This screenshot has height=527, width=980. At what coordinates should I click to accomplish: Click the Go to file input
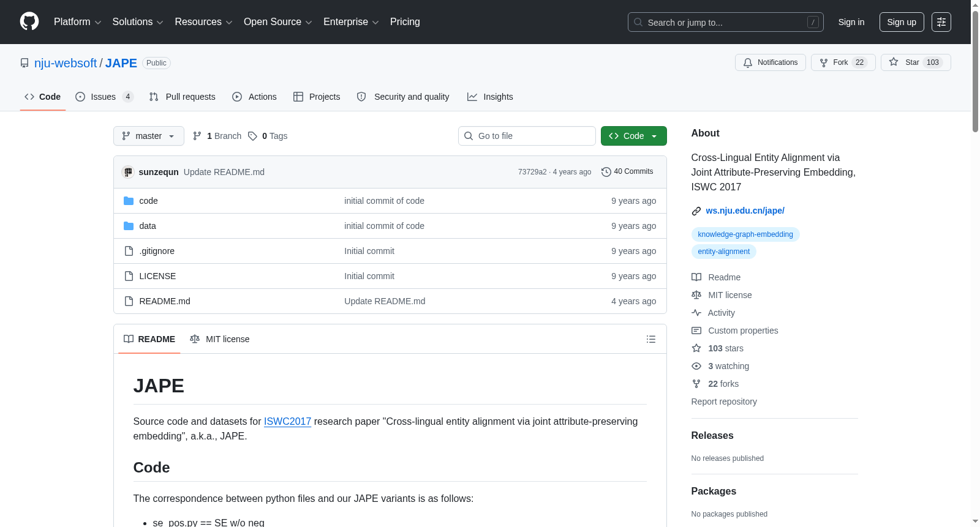[x=527, y=136]
